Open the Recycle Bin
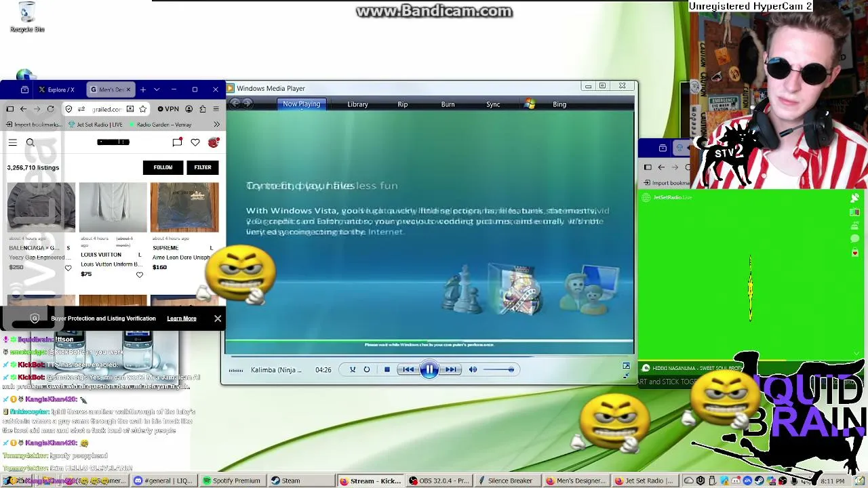The width and height of the screenshot is (868, 488). coord(27,17)
